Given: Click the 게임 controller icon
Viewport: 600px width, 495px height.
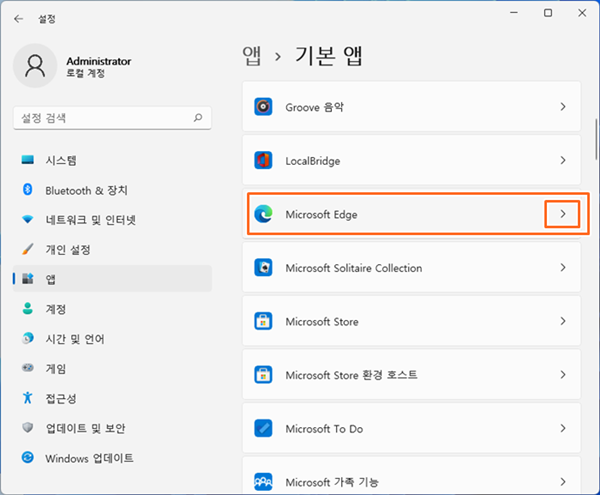Looking at the screenshot, I should pyautogui.click(x=28, y=368).
